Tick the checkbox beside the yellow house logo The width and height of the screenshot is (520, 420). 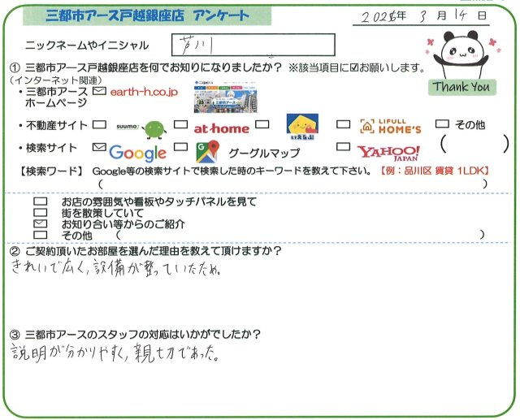[262, 124]
